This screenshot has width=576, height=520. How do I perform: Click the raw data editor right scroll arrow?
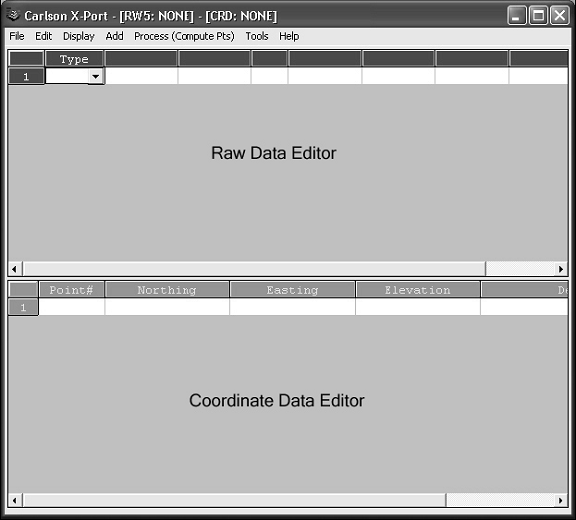click(x=561, y=269)
